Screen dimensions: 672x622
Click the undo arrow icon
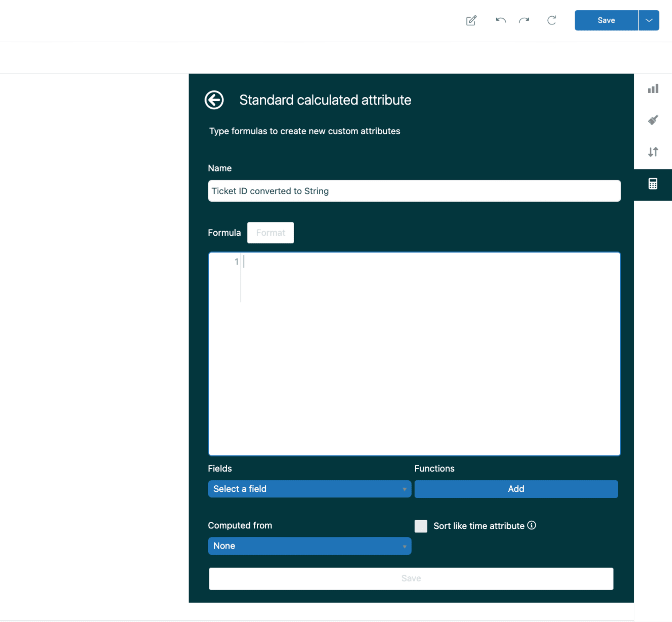click(x=500, y=20)
